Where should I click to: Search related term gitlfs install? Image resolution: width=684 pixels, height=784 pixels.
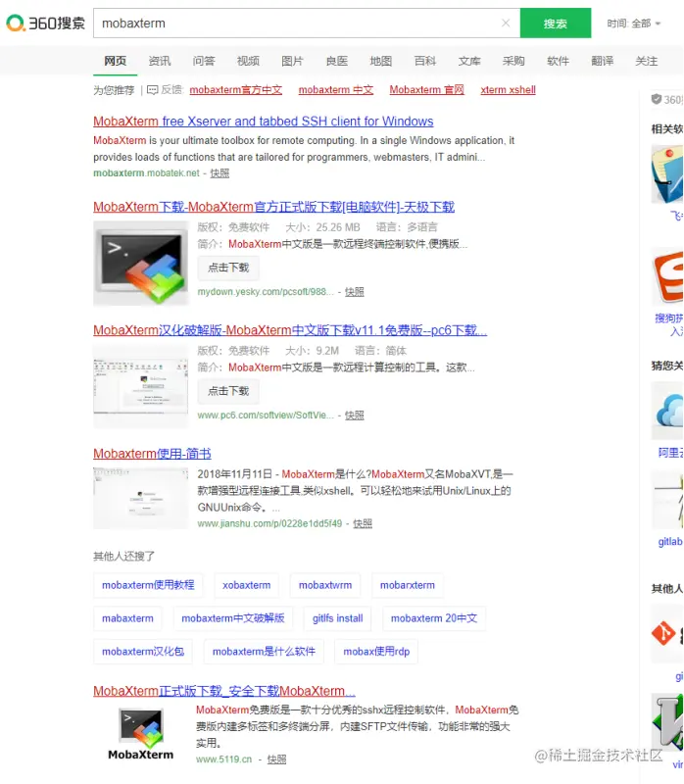337,618
